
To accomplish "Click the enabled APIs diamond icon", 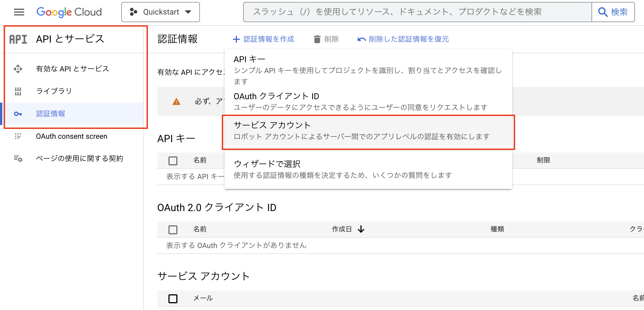I will click(18, 69).
